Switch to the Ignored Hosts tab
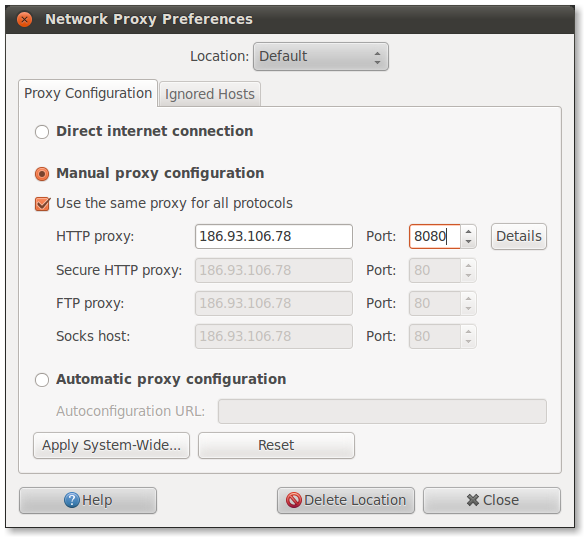 pos(210,94)
